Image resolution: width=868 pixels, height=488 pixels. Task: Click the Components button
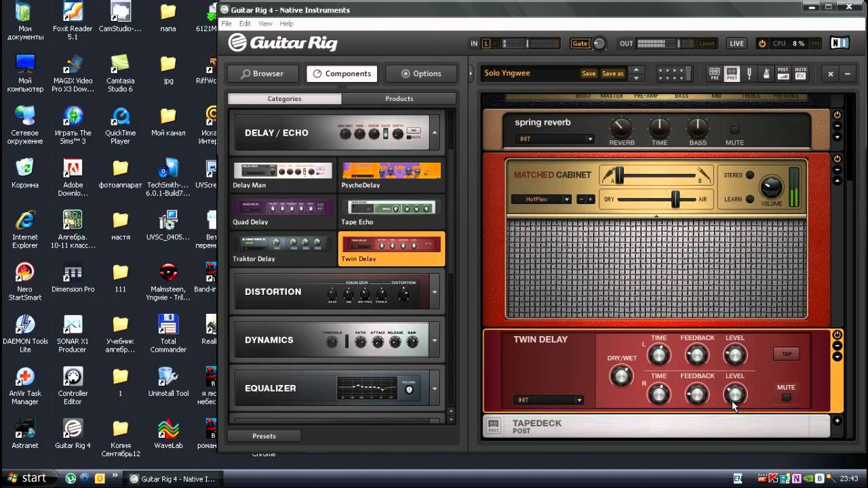pos(343,73)
